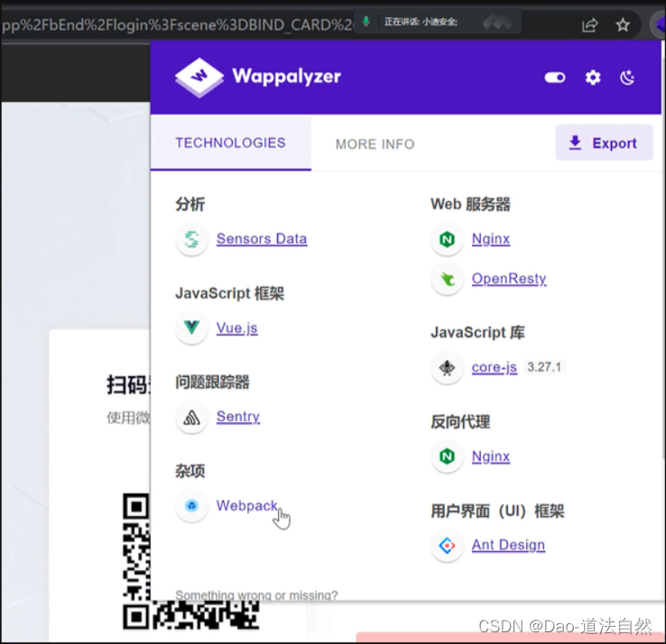666x644 pixels.
Task: Click the 杂项 category heading
Action: (x=190, y=471)
